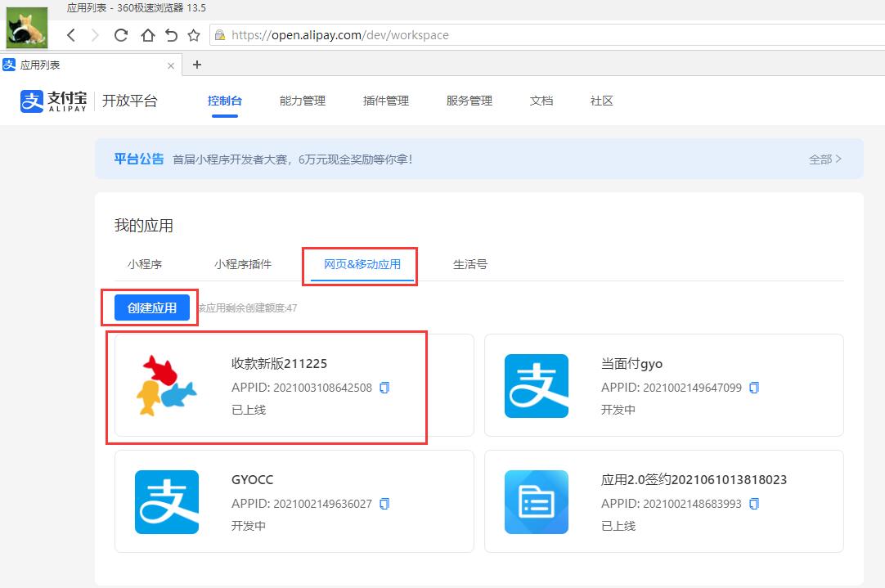Click the 创建应用 button
The height and width of the screenshot is (588, 885).
coord(152,307)
